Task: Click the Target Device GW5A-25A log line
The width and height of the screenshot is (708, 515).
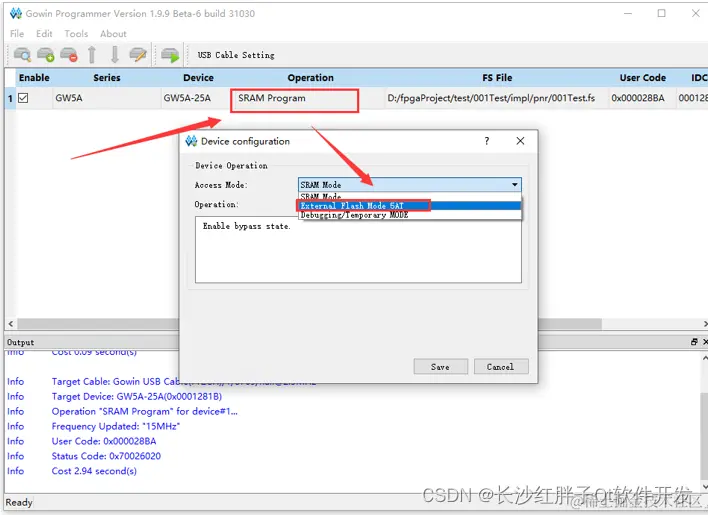Action: [x=137, y=396]
